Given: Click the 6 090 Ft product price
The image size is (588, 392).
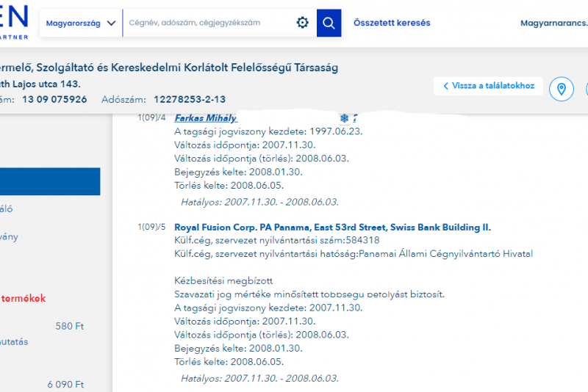Looking at the screenshot, I should [66, 384].
